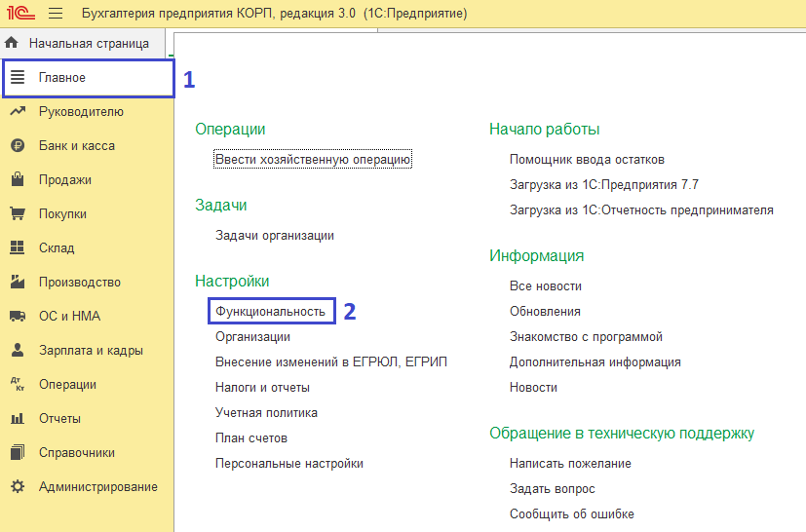The image size is (806, 532).
Task: Switch to the Справочники section
Action: click(x=77, y=452)
